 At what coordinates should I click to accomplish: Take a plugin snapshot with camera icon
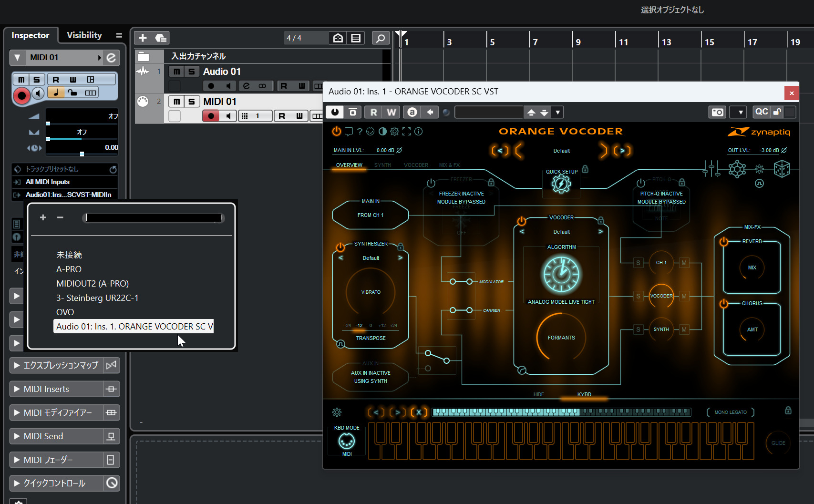coord(717,112)
